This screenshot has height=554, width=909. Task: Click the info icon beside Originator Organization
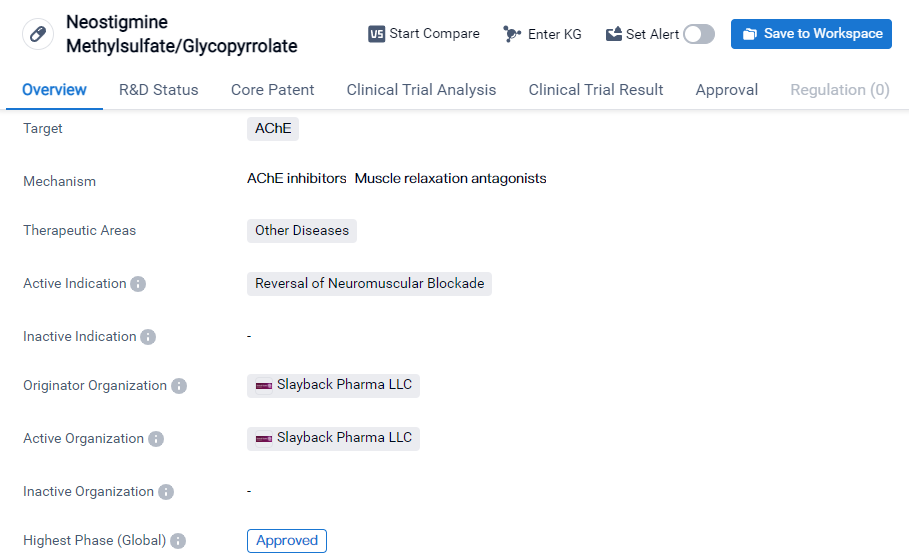coord(179,386)
